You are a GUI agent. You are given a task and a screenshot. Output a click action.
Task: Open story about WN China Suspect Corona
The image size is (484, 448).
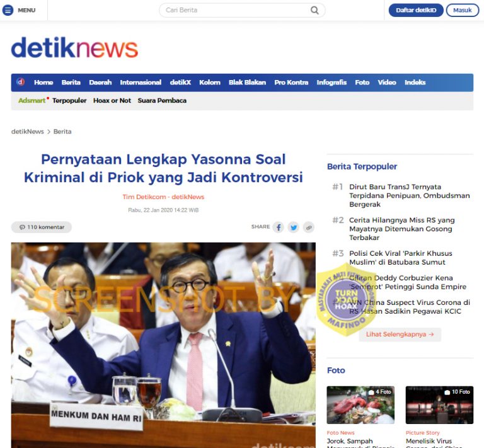coord(409,307)
